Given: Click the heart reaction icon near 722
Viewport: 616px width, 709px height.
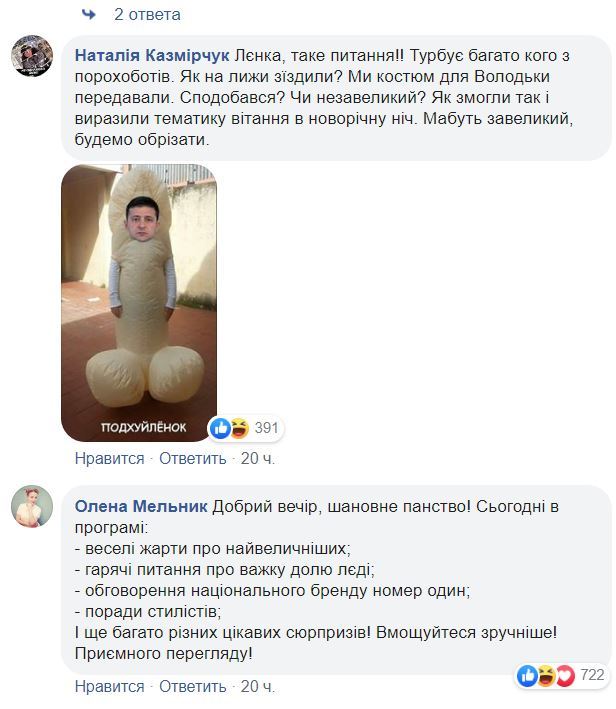Looking at the screenshot, I should [x=565, y=676].
